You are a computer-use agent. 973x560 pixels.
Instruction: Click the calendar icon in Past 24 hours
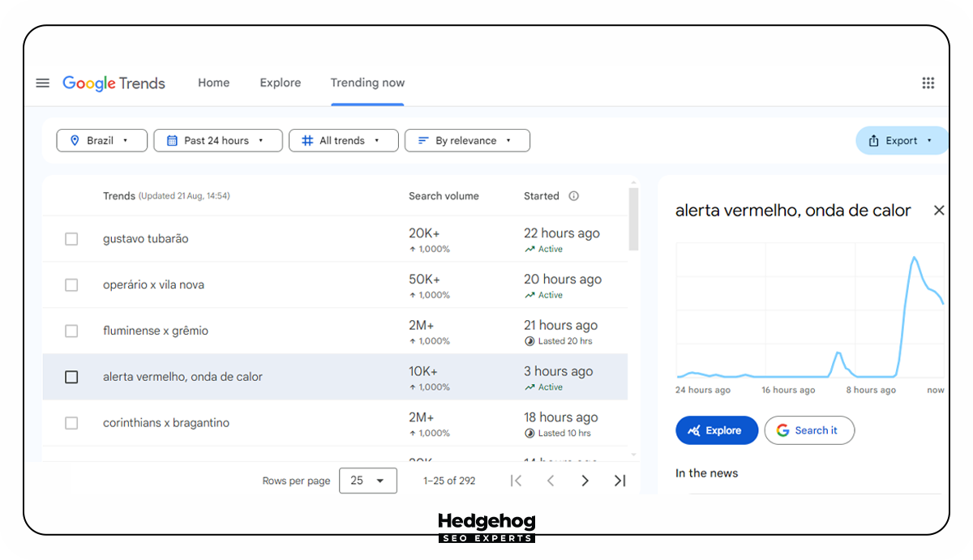(x=172, y=140)
